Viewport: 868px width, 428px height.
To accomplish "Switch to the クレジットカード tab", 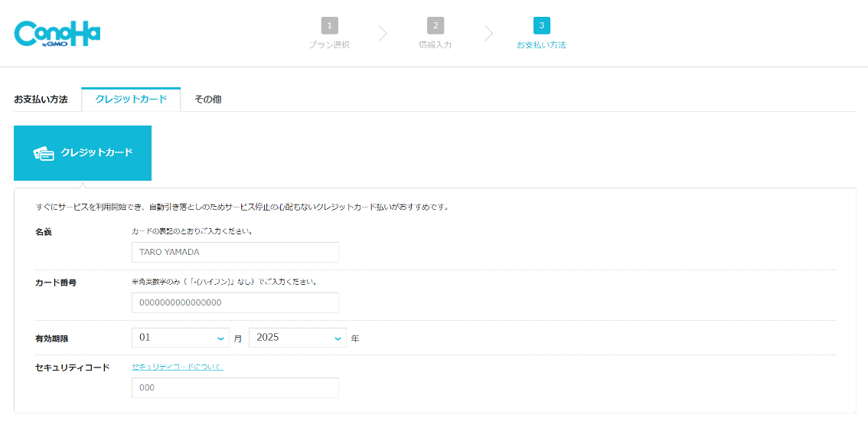I will point(131,100).
